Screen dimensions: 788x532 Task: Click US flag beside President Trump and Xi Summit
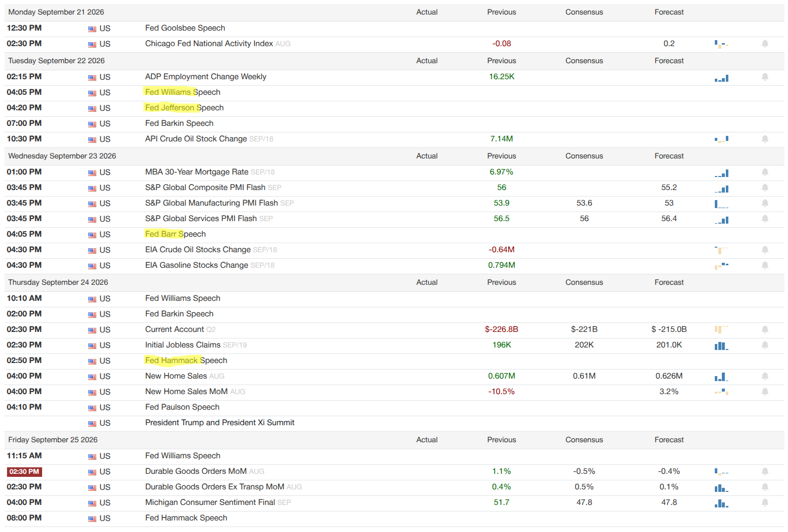(92, 424)
